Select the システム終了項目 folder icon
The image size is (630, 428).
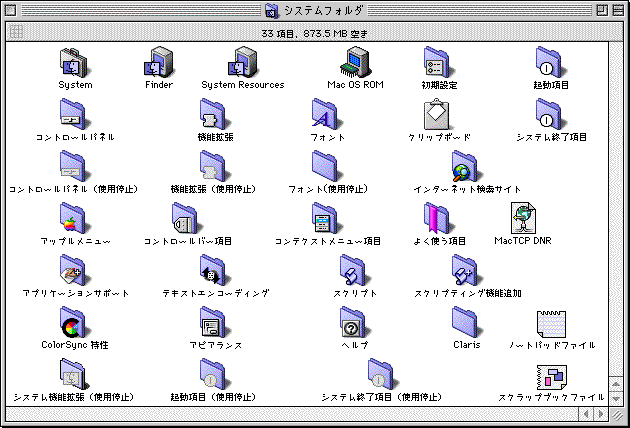(x=551, y=115)
